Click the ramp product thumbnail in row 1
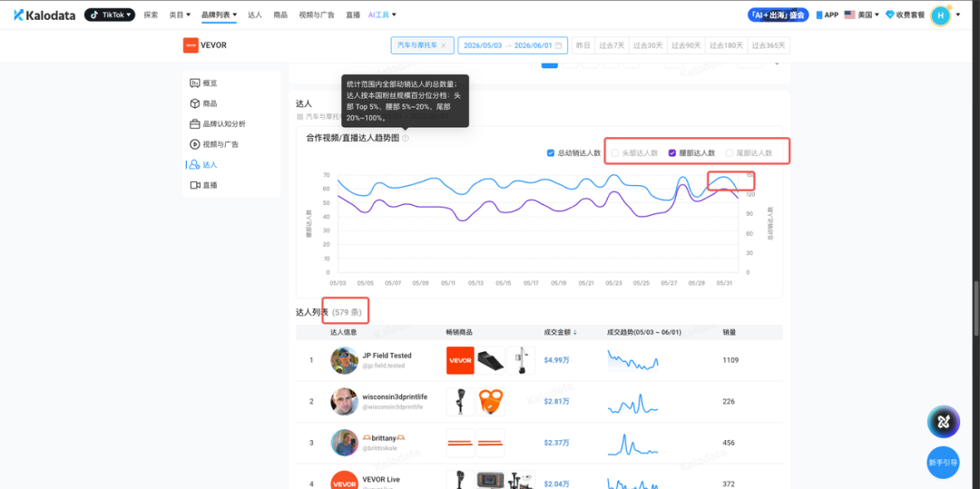The image size is (980, 489). point(491,360)
